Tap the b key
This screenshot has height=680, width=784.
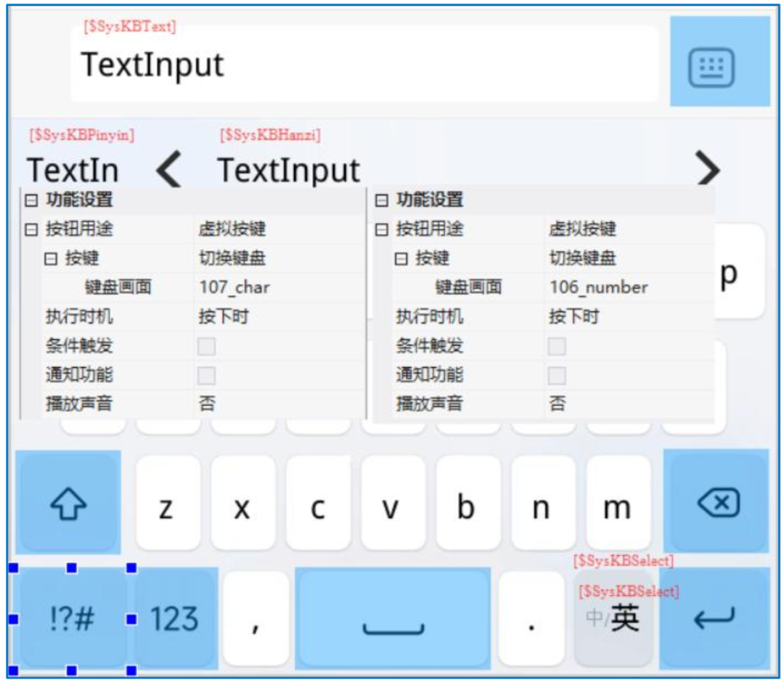click(x=468, y=502)
